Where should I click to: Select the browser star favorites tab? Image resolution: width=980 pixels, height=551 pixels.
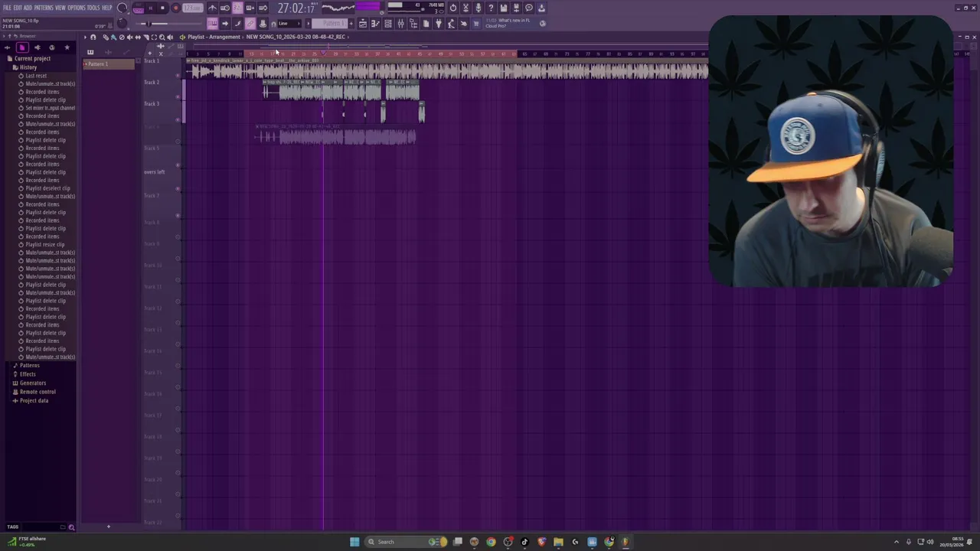coord(67,47)
